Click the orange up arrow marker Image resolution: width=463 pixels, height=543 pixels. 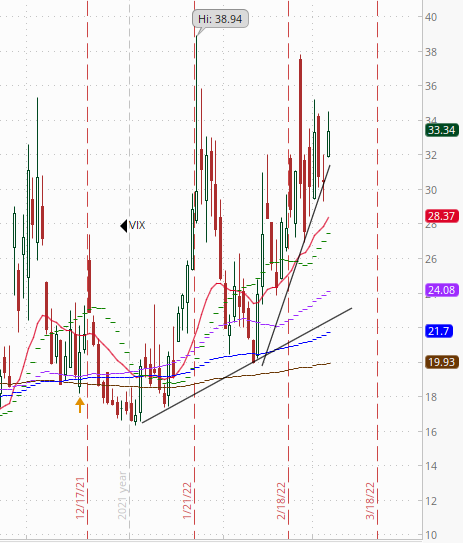[x=80, y=405]
